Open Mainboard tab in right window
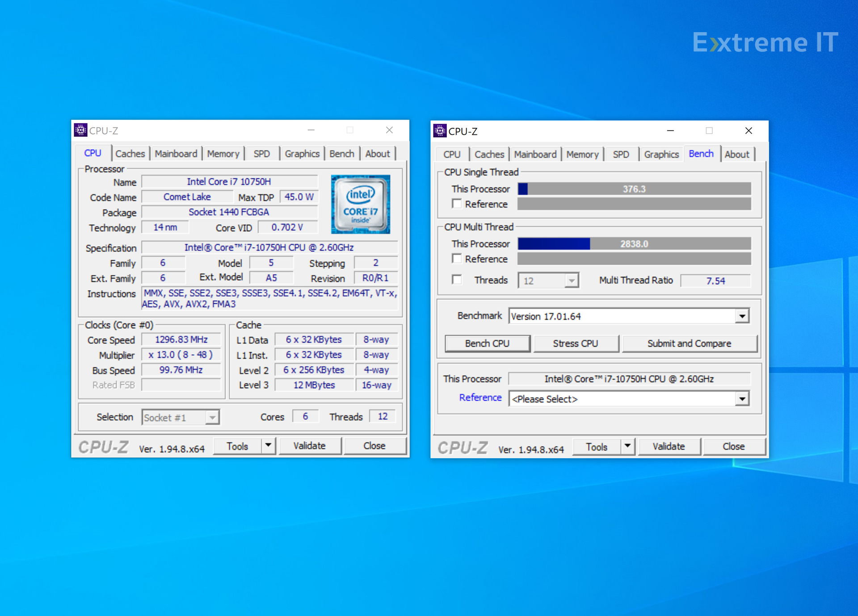Image resolution: width=858 pixels, height=616 pixels. coord(535,154)
